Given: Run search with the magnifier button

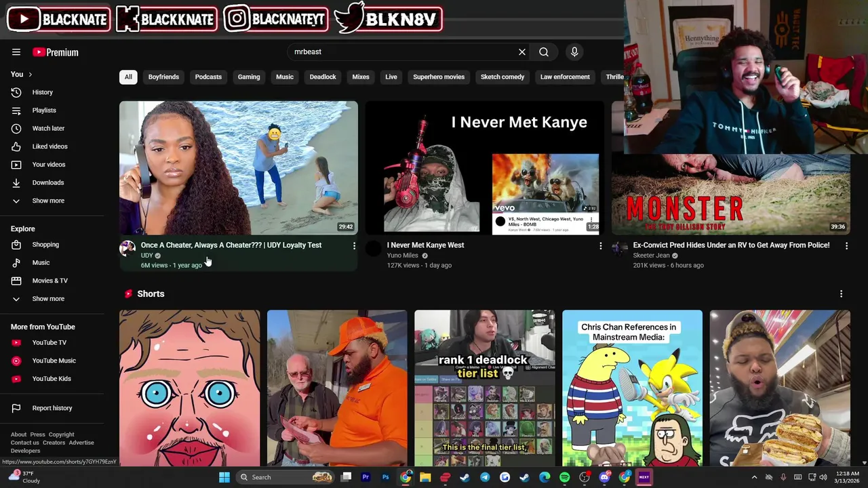Looking at the screenshot, I should (x=544, y=52).
